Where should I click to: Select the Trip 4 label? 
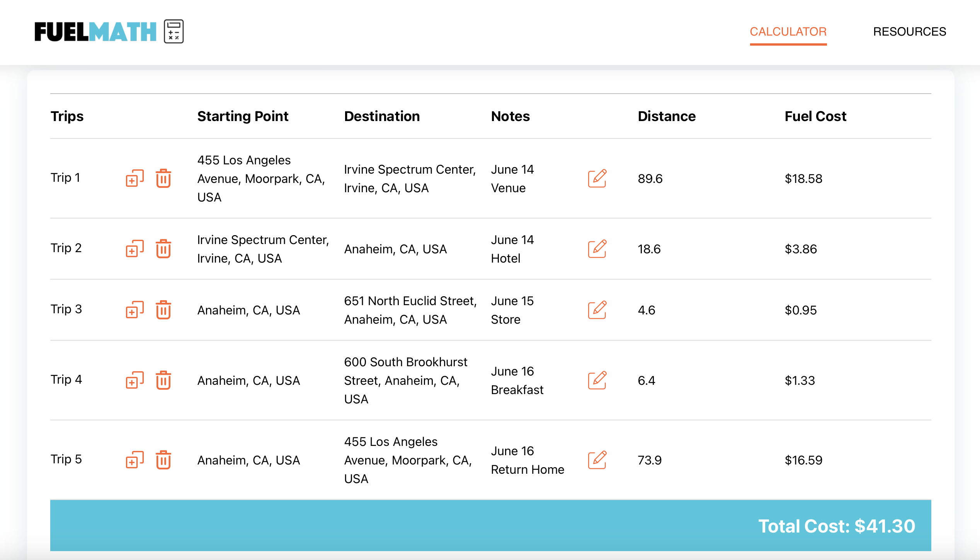coord(66,379)
